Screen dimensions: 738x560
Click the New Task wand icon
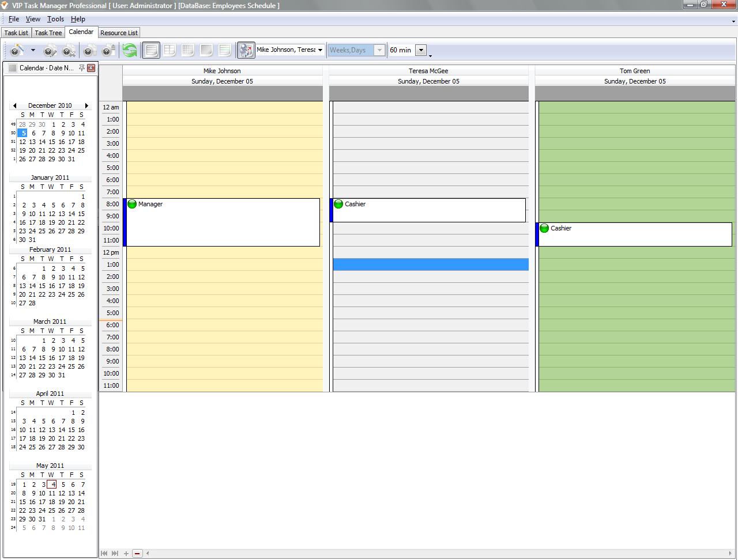(x=17, y=50)
